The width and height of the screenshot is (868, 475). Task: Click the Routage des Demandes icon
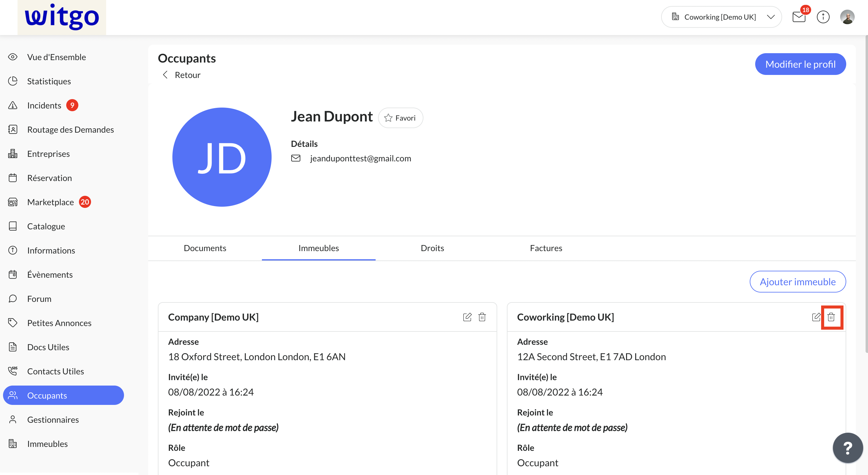(x=13, y=130)
